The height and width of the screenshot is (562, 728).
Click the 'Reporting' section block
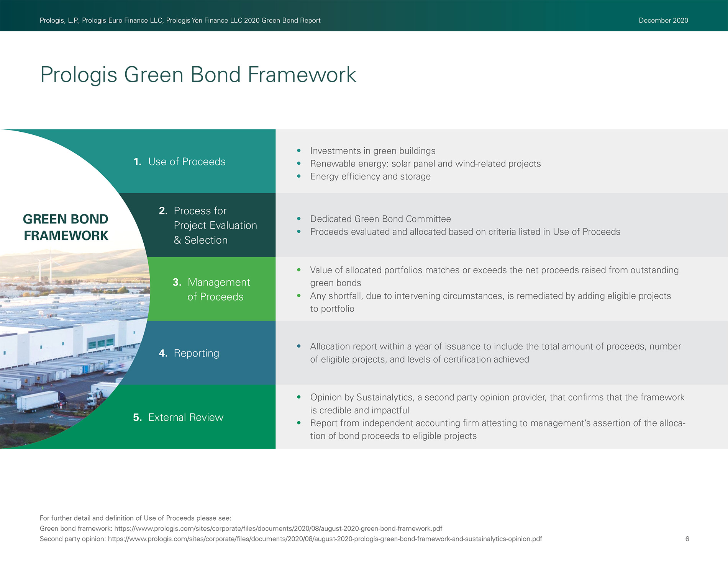[x=196, y=353]
